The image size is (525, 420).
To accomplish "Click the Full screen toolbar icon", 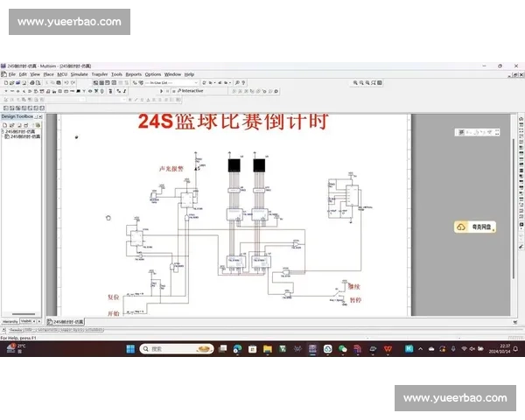I will pos(380,83).
